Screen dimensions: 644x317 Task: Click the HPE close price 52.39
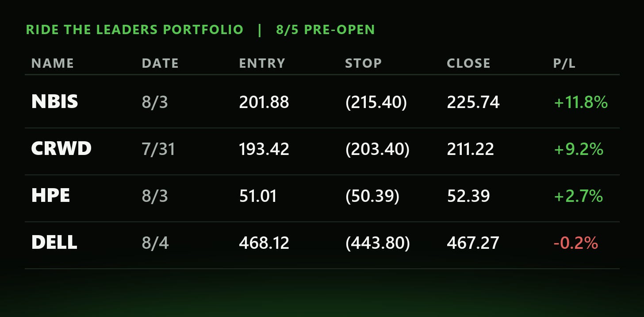[468, 196]
